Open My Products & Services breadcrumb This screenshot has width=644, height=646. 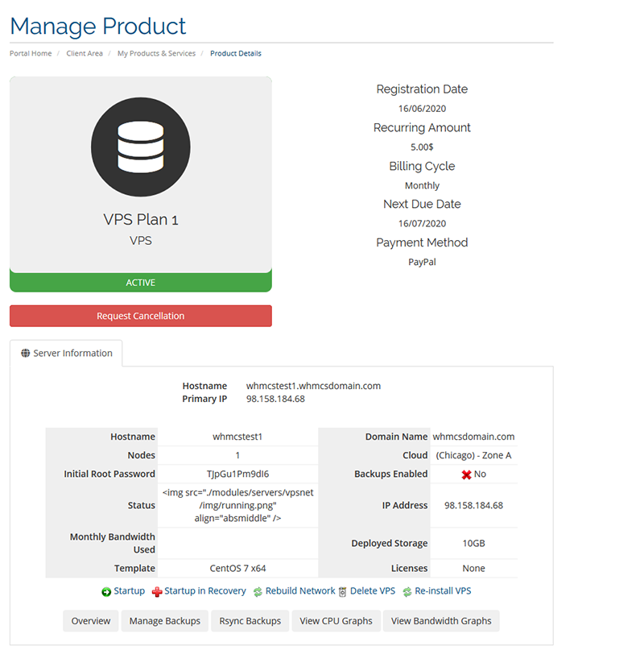pos(156,53)
